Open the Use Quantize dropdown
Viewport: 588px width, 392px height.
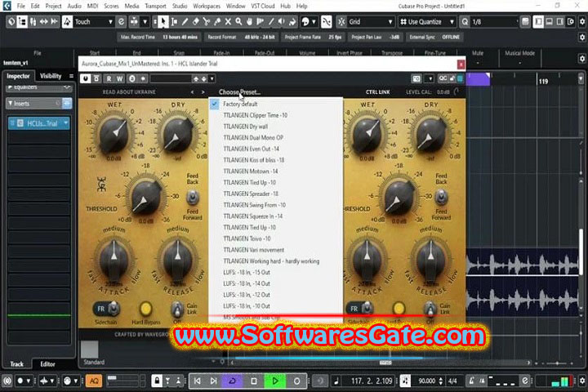coord(427,22)
